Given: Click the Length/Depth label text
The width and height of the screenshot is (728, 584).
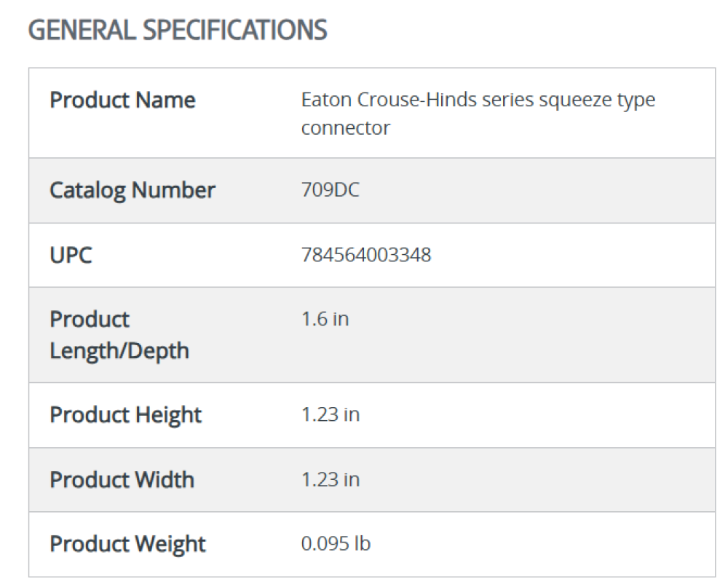Looking at the screenshot, I should (119, 350).
